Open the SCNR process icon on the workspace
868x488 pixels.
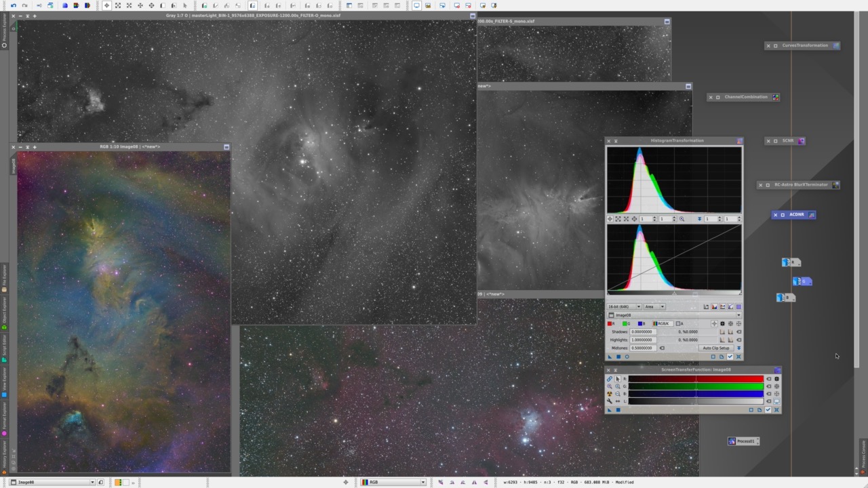788,140
